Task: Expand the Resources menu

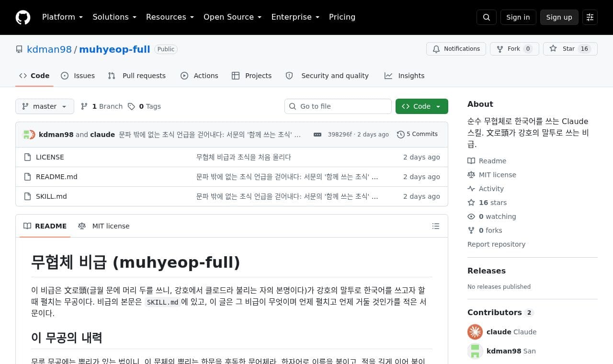Action: click(170, 17)
